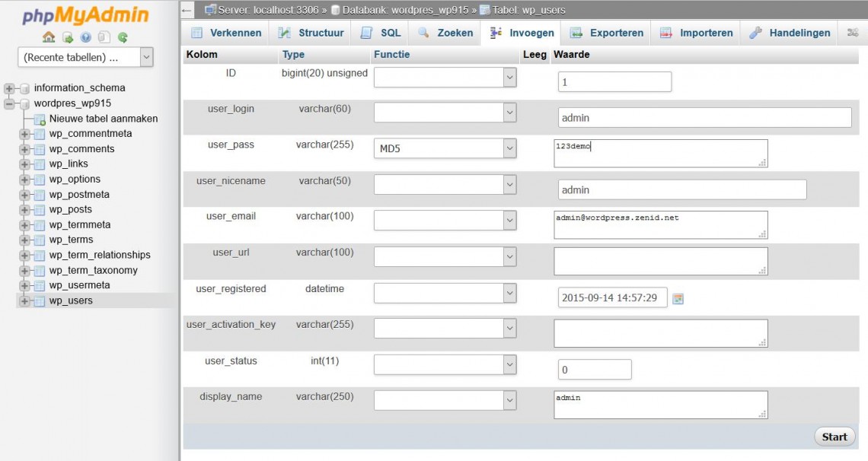Click the green reload navigation icon
This screenshot has width=868, height=461.
[123, 37]
